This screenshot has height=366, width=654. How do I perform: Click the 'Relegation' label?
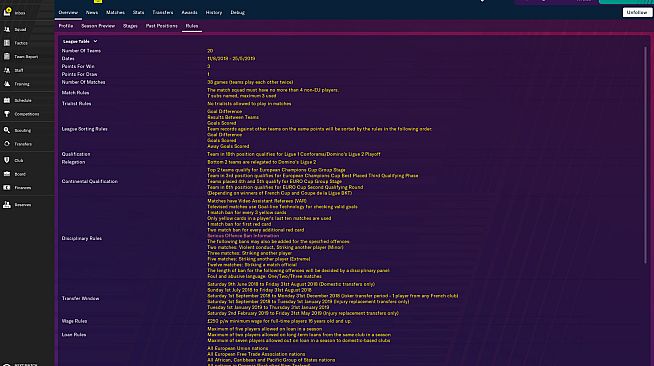[x=73, y=162]
